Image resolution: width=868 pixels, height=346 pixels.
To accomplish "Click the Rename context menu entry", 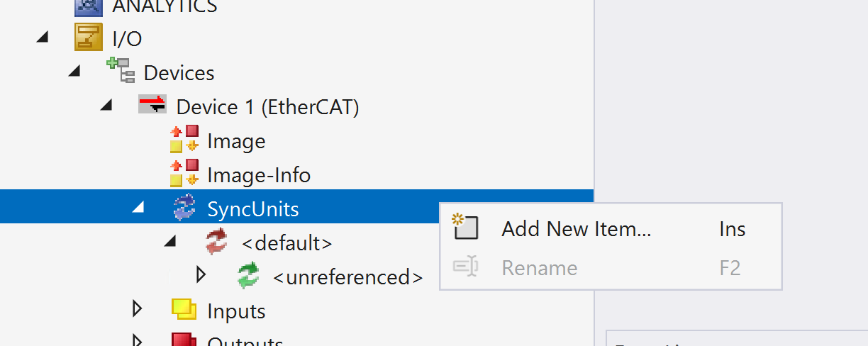I will pos(539,268).
